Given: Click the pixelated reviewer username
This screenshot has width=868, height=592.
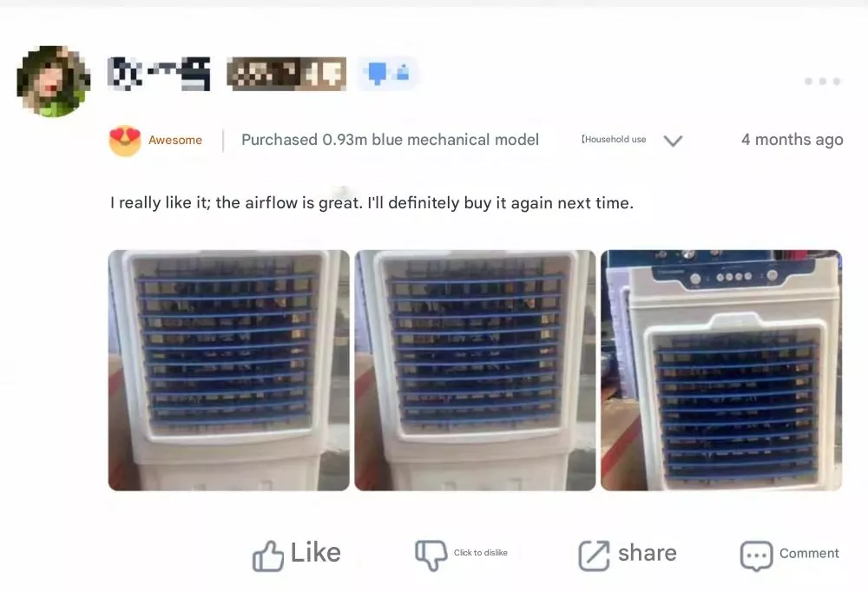Looking at the screenshot, I should 158,73.
